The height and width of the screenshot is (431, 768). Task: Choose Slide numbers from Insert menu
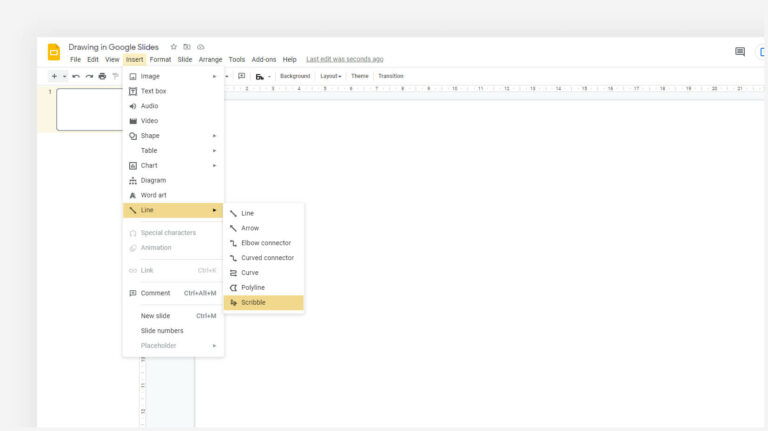coord(173,331)
